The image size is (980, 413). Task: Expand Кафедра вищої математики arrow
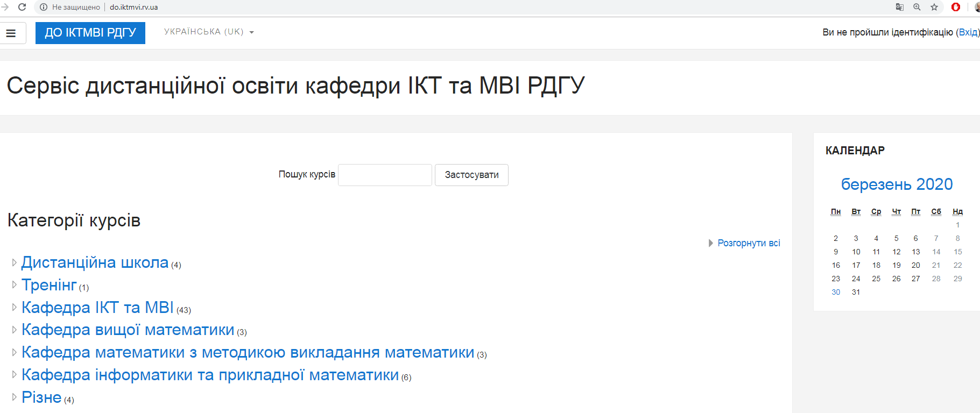click(15, 330)
